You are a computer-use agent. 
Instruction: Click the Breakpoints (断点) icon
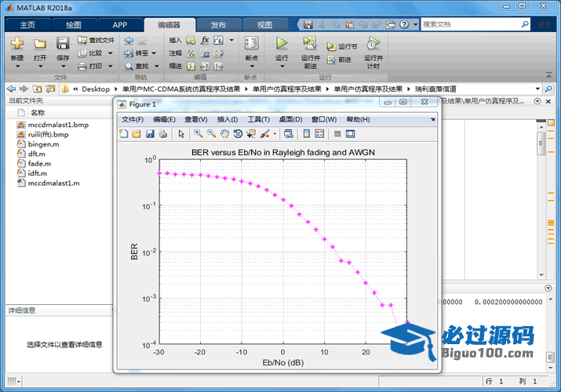click(251, 48)
